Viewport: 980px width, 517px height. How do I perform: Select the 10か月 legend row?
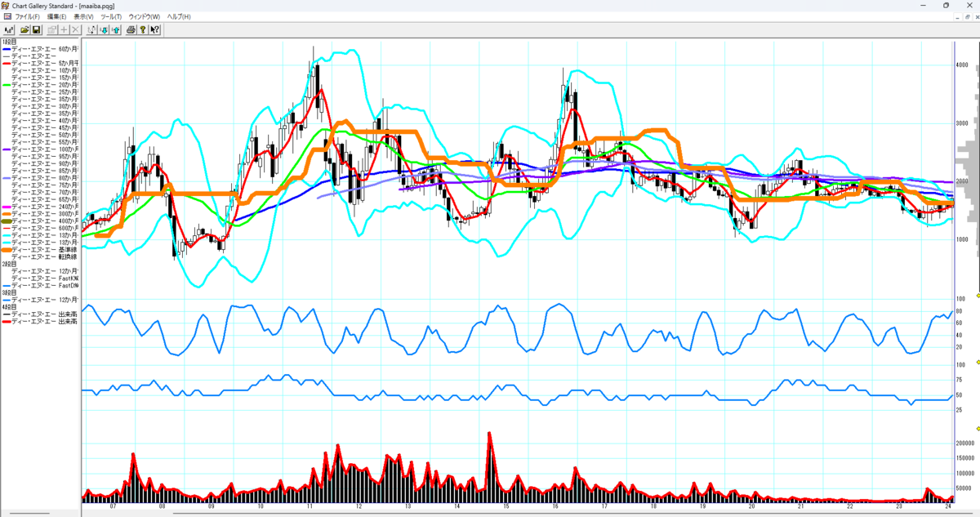coord(45,71)
